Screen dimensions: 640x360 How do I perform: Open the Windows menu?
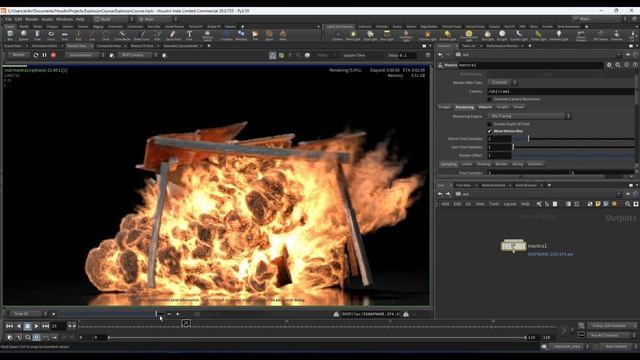(x=64, y=19)
